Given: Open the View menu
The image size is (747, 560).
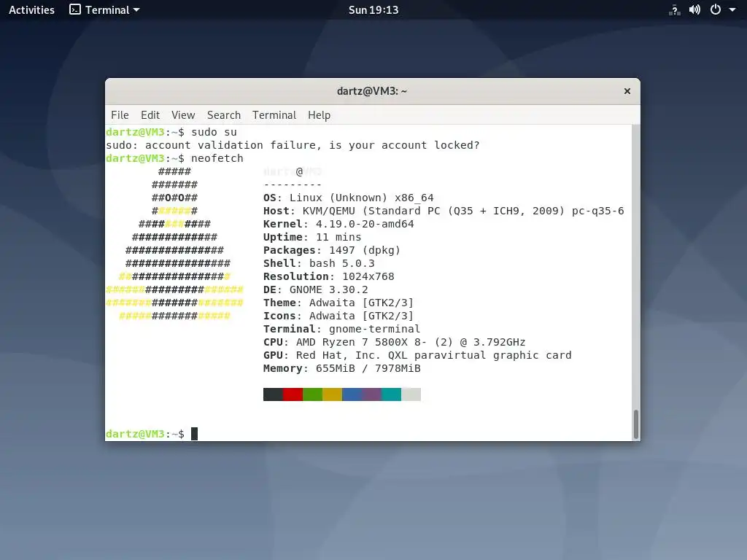Looking at the screenshot, I should click(x=183, y=115).
